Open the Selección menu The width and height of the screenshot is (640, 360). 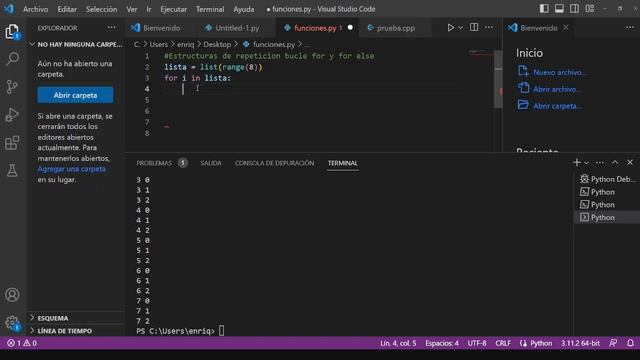101,9
